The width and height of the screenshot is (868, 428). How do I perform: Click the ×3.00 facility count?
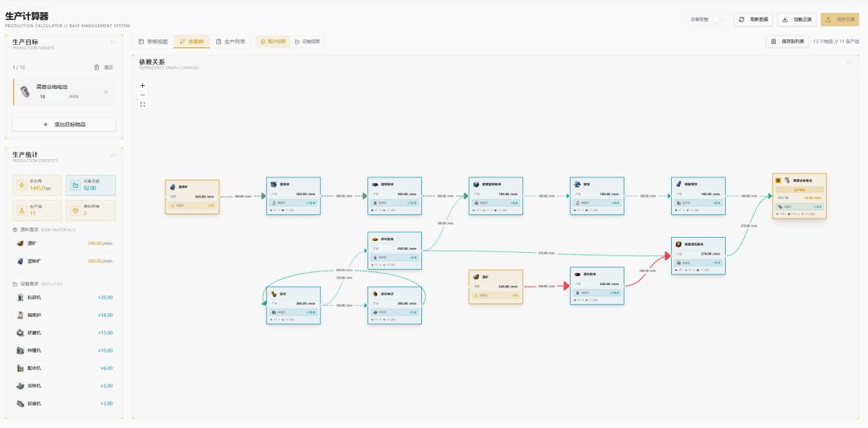[x=106, y=404]
